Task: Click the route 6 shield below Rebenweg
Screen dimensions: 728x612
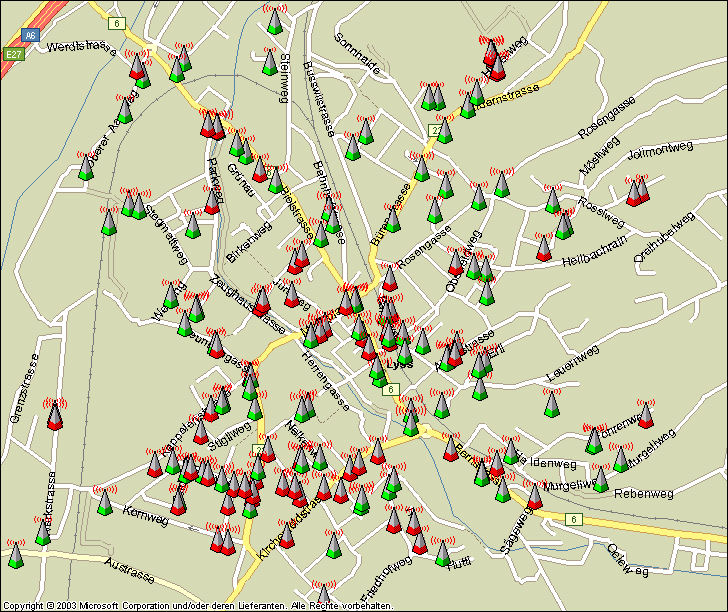Action: [x=573, y=518]
